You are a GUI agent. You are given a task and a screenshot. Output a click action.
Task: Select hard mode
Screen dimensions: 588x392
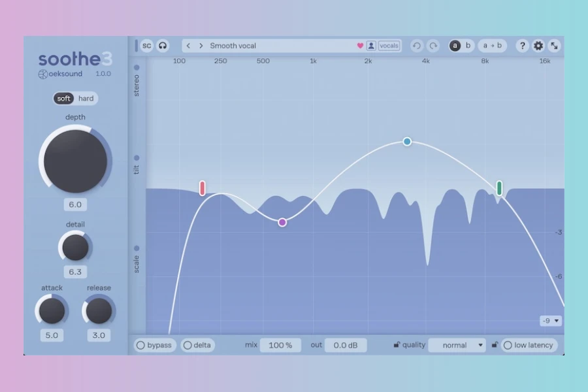[86, 98]
